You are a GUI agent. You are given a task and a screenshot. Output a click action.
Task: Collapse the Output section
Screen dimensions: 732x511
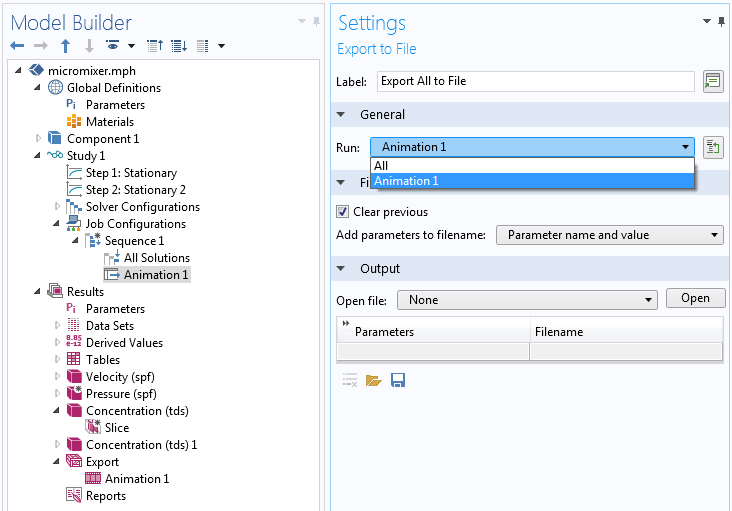341,268
